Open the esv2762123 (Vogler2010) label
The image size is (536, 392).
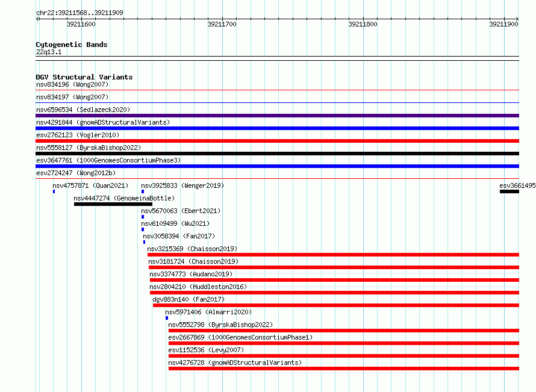(78, 135)
